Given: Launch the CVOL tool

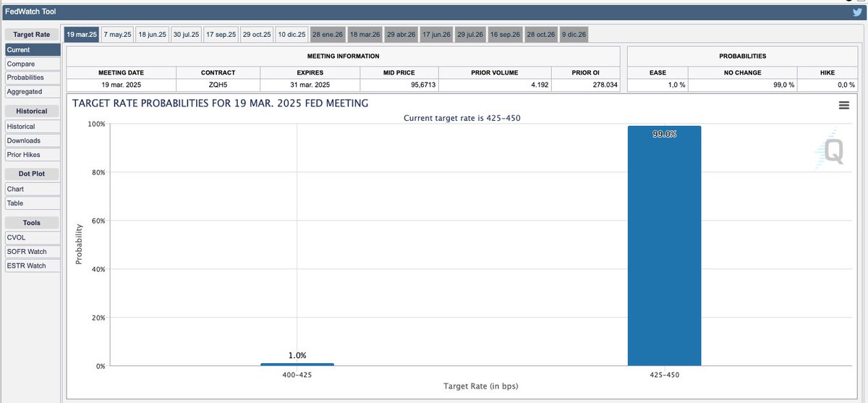Looking at the screenshot, I should coord(32,237).
